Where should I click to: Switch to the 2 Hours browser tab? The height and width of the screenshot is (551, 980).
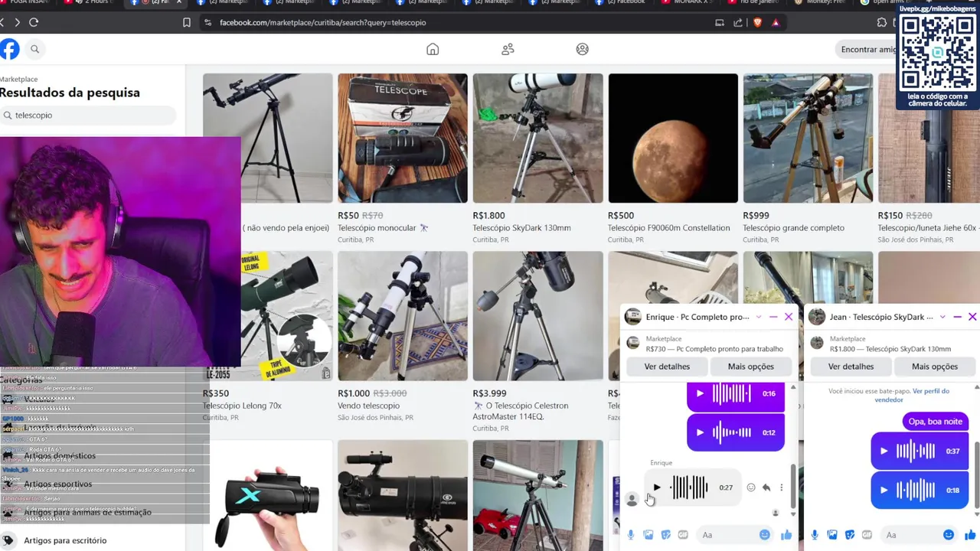tap(92, 2)
